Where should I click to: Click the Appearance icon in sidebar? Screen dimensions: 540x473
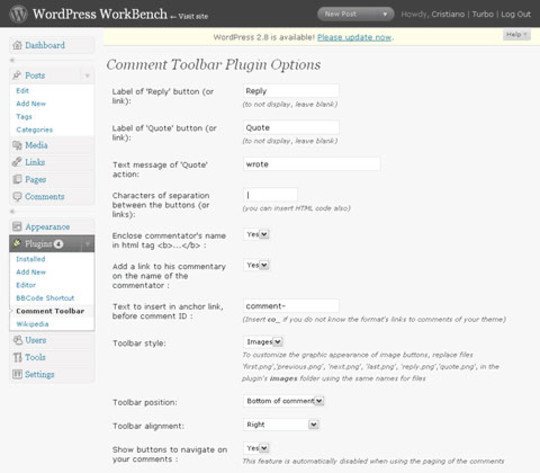coord(17,227)
